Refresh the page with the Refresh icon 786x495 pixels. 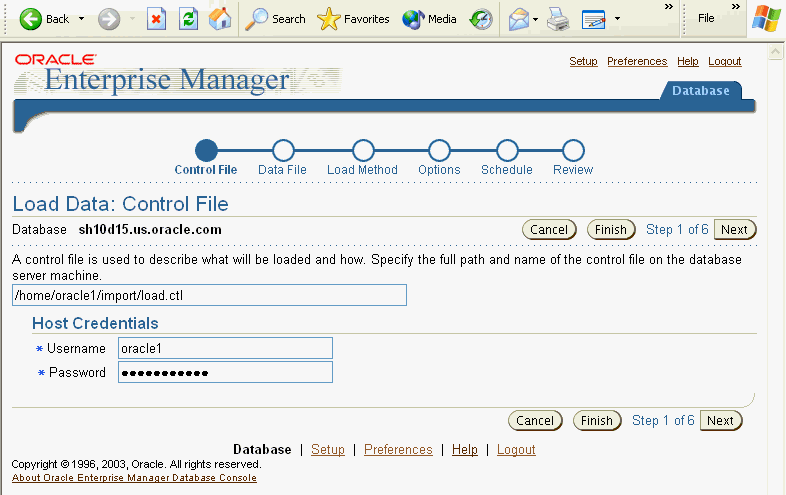click(x=189, y=19)
